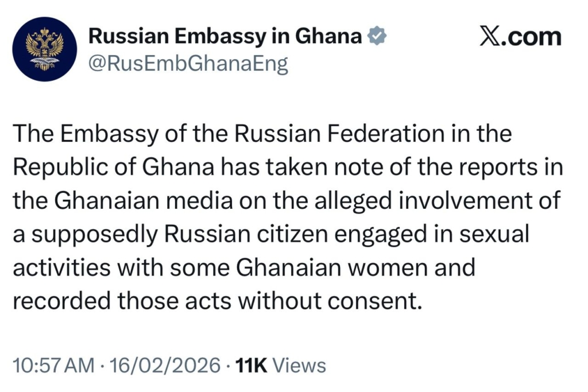
Task: Click the Views label
Action: tap(299, 365)
